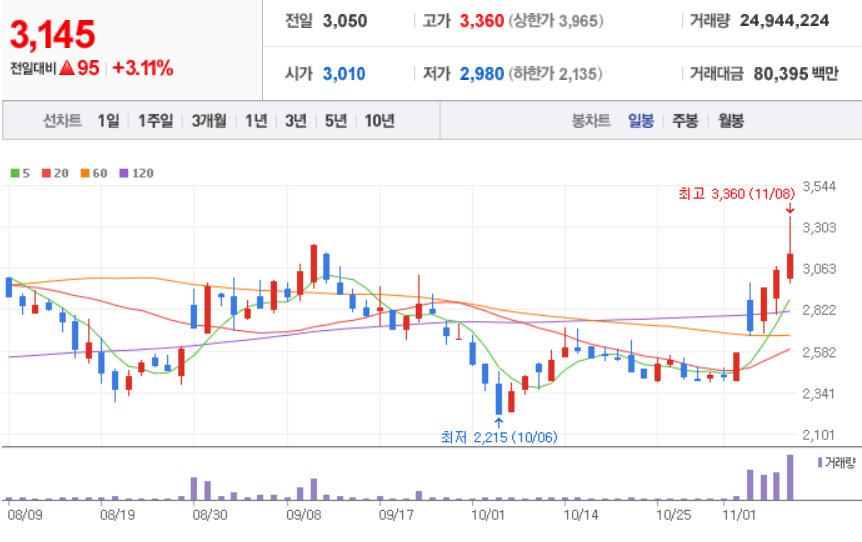
Task: Switch chart range to 3년
Action: (x=296, y=120)
